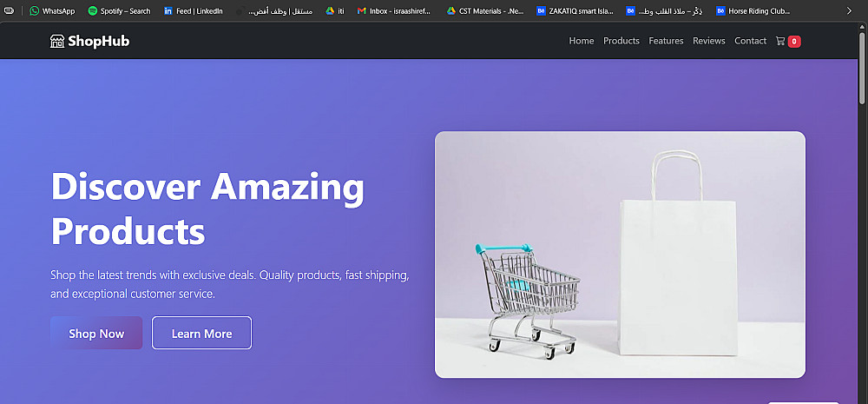
Task: Open the Horse Riding Club bookmark
Action: click(x=753, y=10)
